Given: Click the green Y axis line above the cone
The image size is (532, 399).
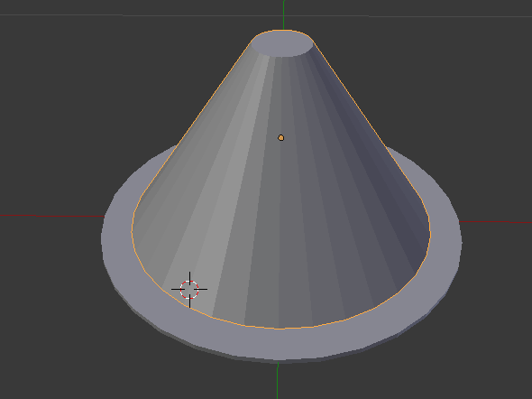Looking at the screenshot, I should coord(284,14).
